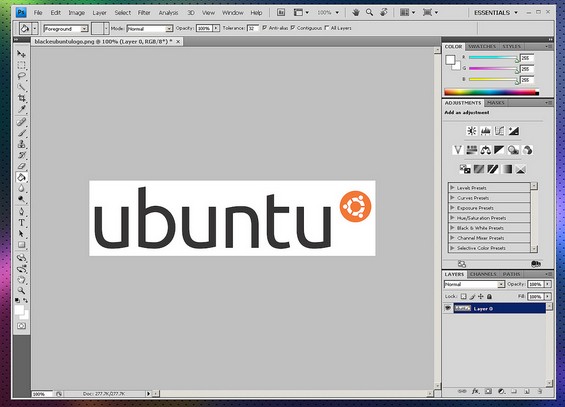Switch to the Swatches tab
Image resolution: width=565 pixels, height=407 pixels.
point(482,46)
